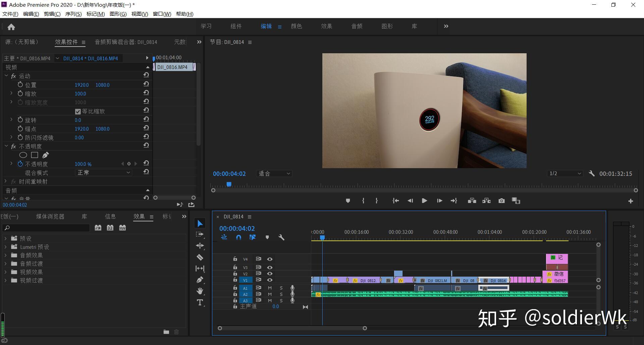Screen dimensions: 644x345
Task: Open the 媒体浏览器 panel tab
Action: (50, 216)
